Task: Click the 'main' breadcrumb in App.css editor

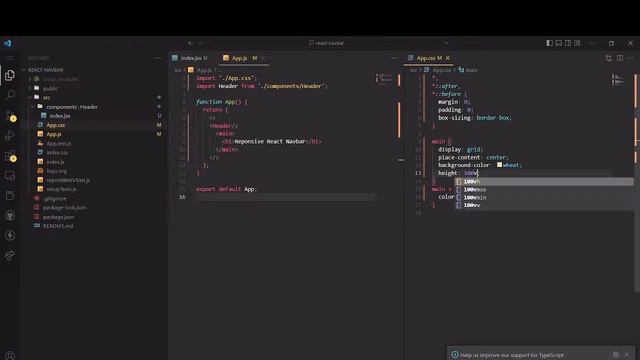Action: pos(471,70)
